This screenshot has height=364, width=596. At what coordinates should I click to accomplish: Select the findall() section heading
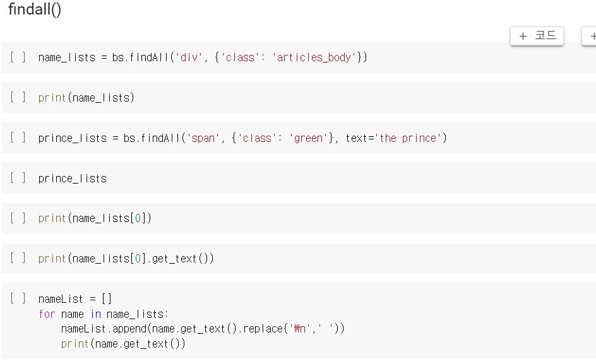pos(35,9)
